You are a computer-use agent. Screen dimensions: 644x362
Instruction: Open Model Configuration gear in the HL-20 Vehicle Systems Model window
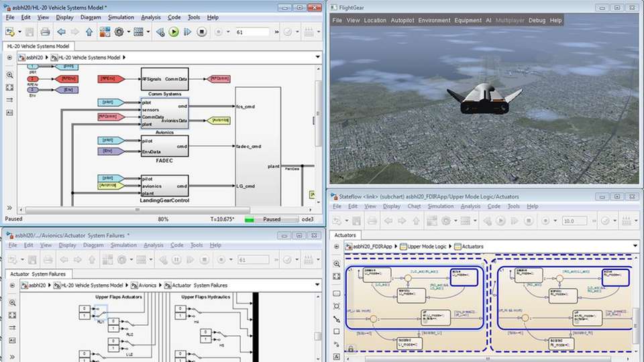pos(119,32)
